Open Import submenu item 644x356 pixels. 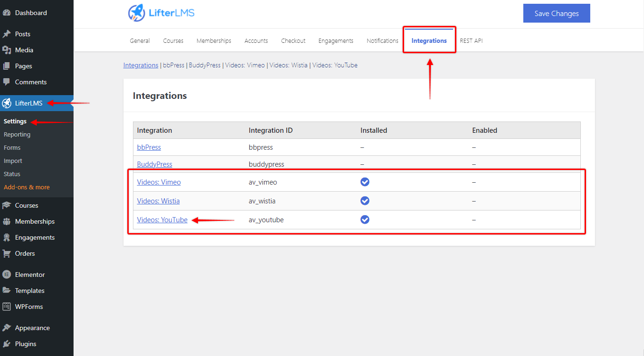coord(13,161)
